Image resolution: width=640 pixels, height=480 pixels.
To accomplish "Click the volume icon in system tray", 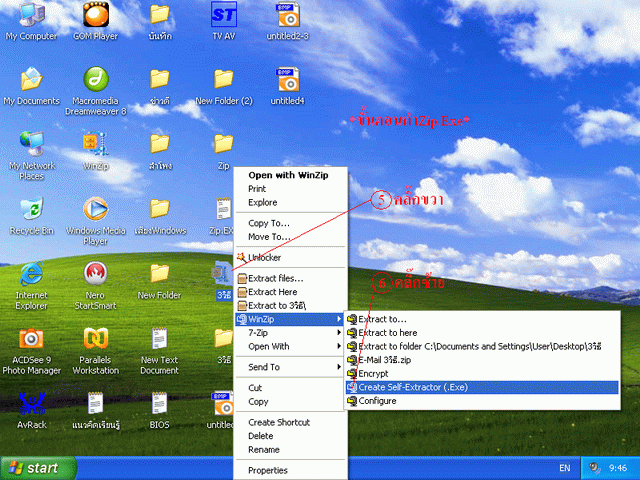I will click(594, 468).
